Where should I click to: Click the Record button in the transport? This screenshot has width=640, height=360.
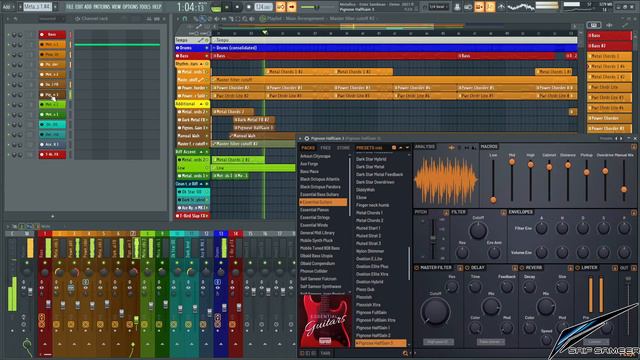249,7
